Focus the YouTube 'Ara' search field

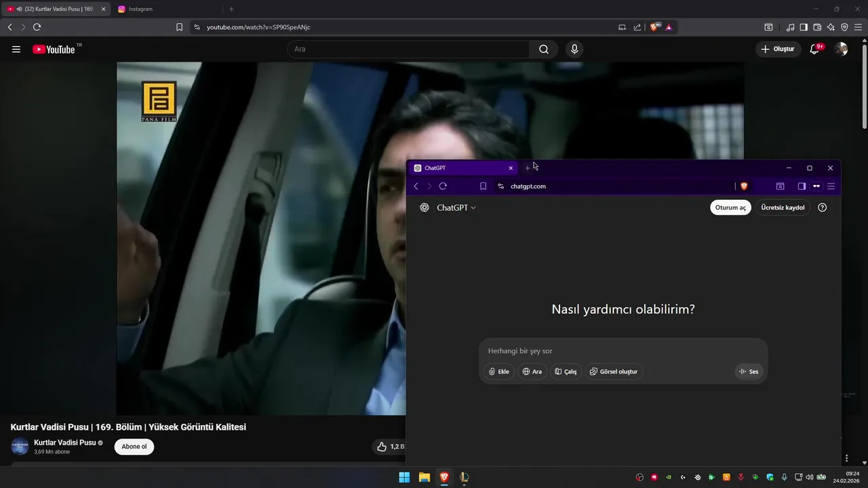coord(409,49)
